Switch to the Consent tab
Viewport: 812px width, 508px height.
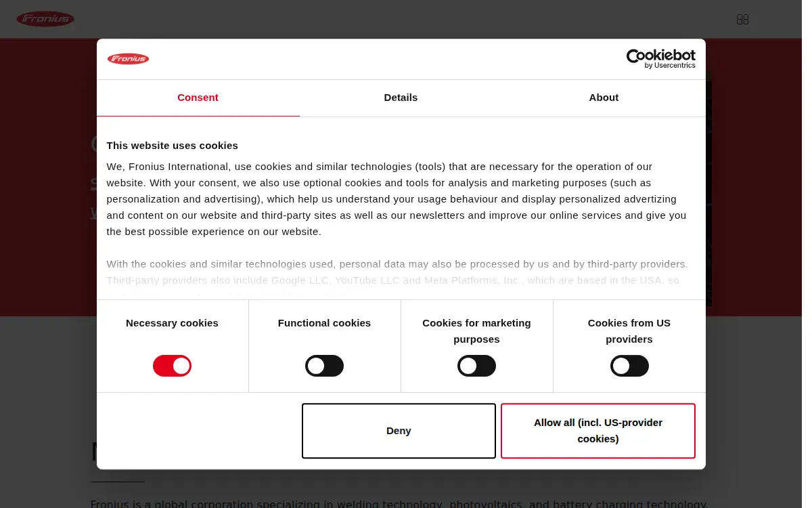tap(198, 98)
